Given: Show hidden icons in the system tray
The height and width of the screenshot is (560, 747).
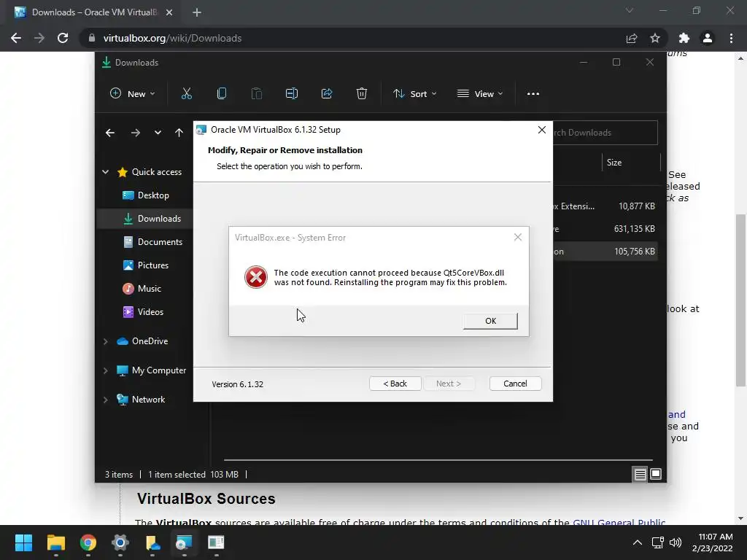Looking at the screenshot, I should click(x=638, y=542).
